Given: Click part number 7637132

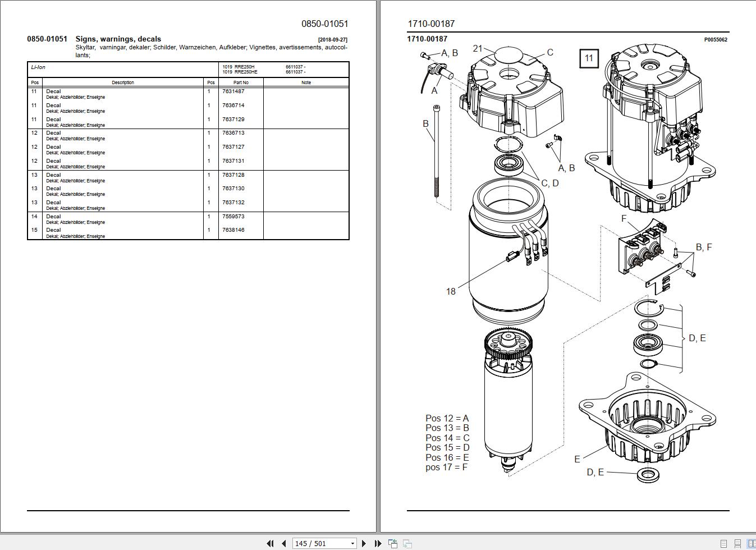Looking at the screenshot, I should (233, 203).
